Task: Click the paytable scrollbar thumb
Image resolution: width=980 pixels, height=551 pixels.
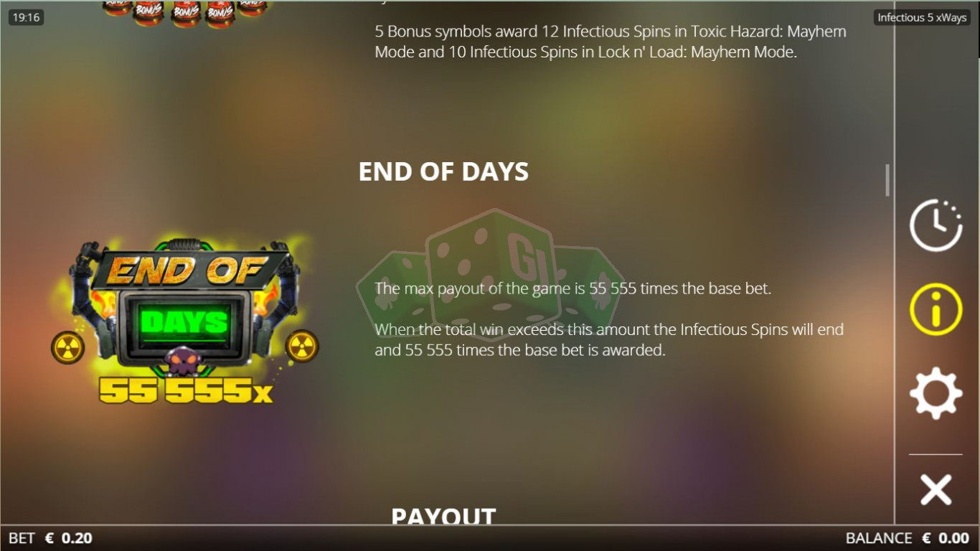Action: point(887,180)
